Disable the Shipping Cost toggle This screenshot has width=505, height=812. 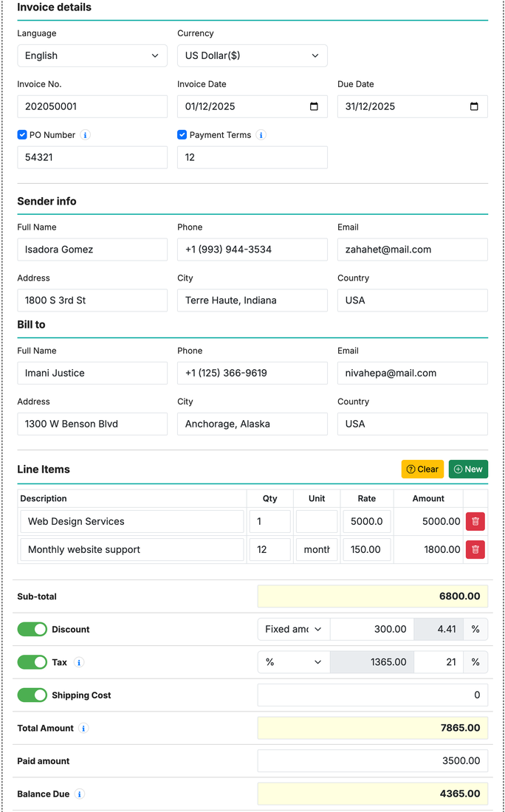coord(32,695)
